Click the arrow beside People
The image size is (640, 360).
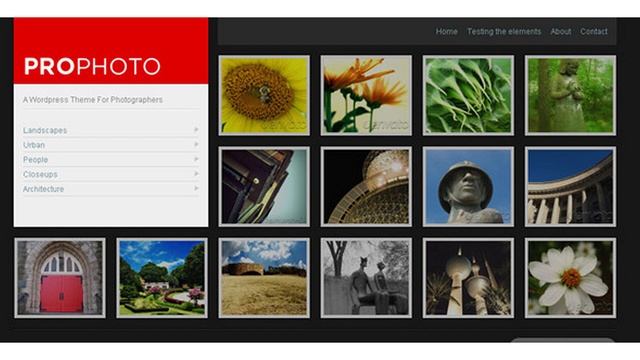(x=196, y=159)
